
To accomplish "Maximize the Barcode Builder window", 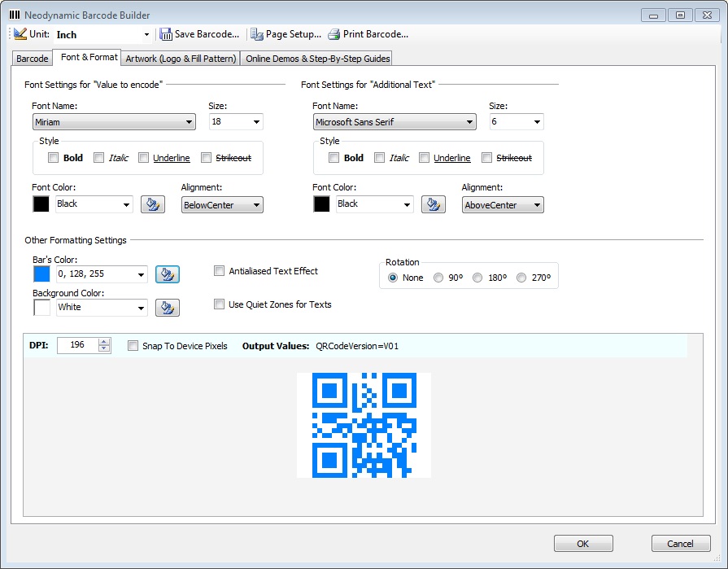I will 680,15.
